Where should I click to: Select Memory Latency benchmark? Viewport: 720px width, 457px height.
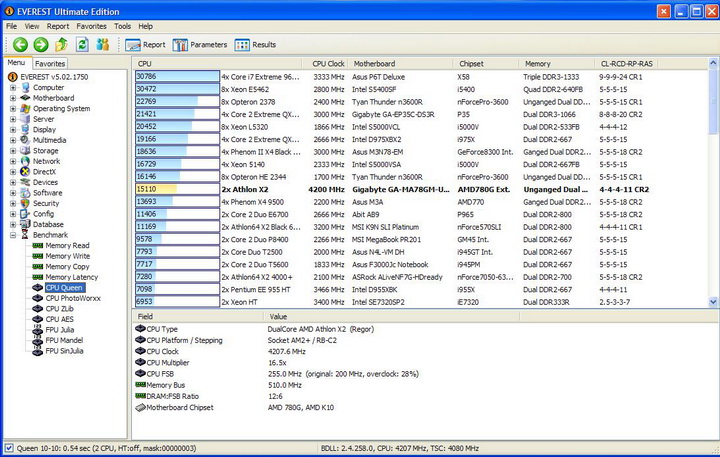coord(72,277)
